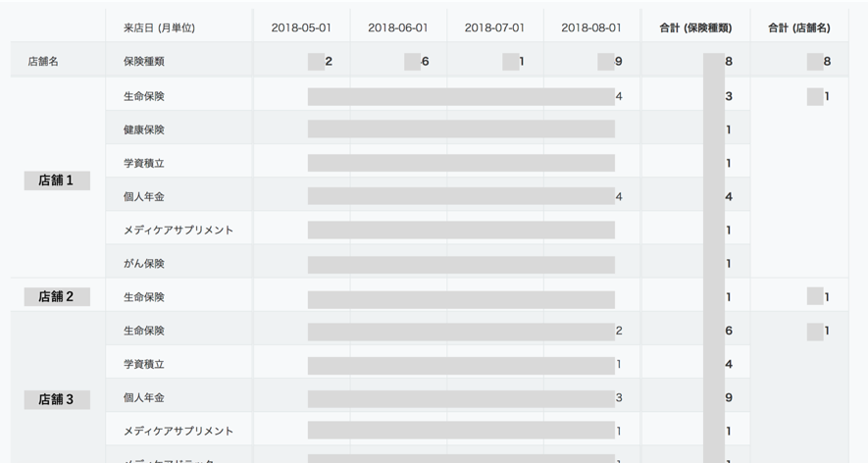This screenshot has width=868, height=463.
Task: Click the gray bar in the 健康保険 row
Action: click(461, 129)
